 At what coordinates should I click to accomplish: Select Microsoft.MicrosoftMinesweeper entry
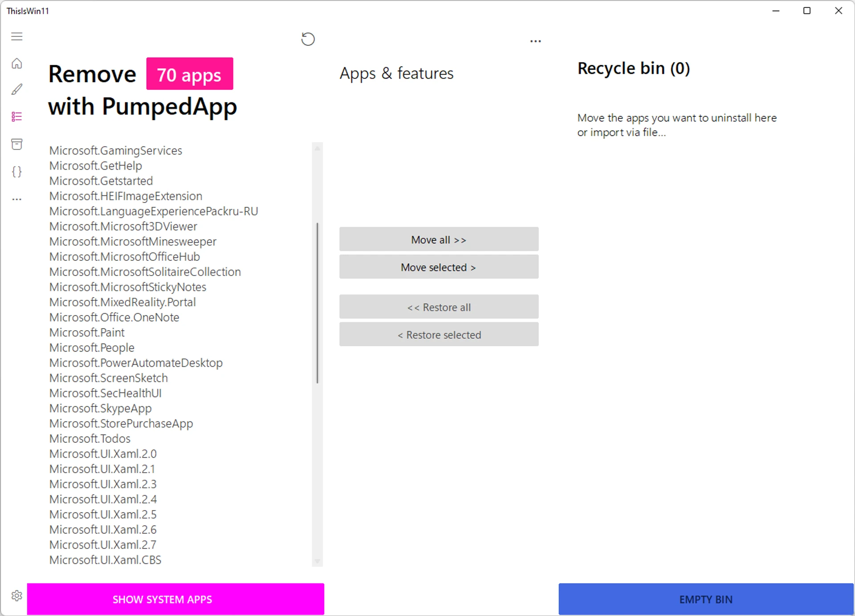(133, 241)
